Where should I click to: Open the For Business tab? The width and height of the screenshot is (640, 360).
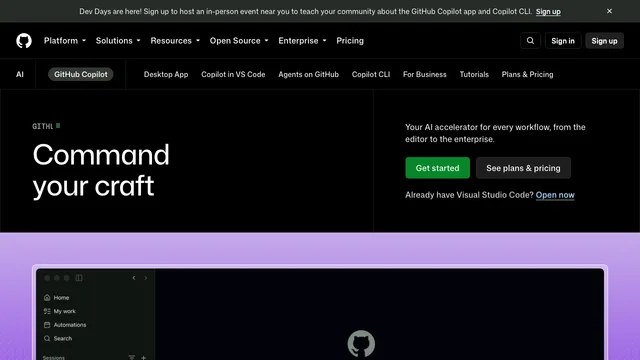[x=424, y=74]
